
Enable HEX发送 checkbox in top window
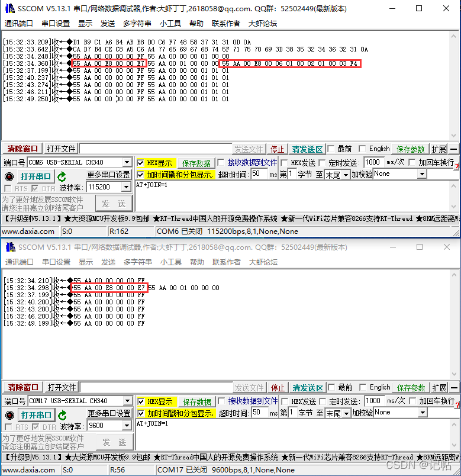(x=285, y=163)
